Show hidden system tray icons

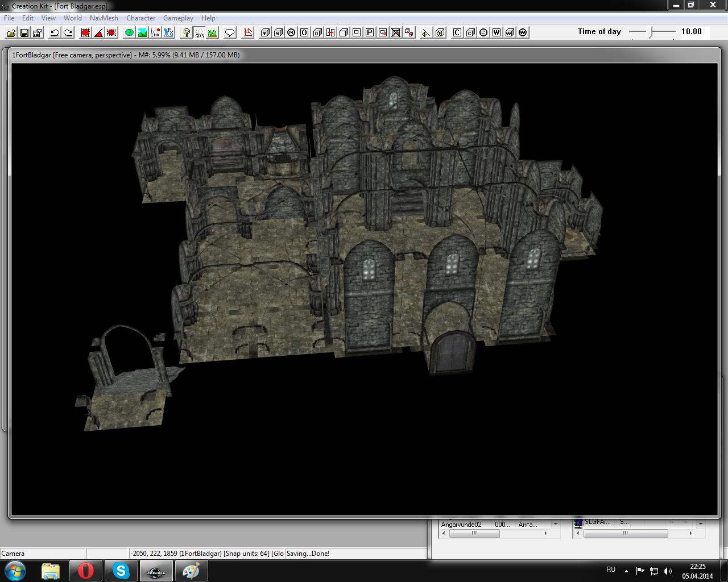click(626, 571)
